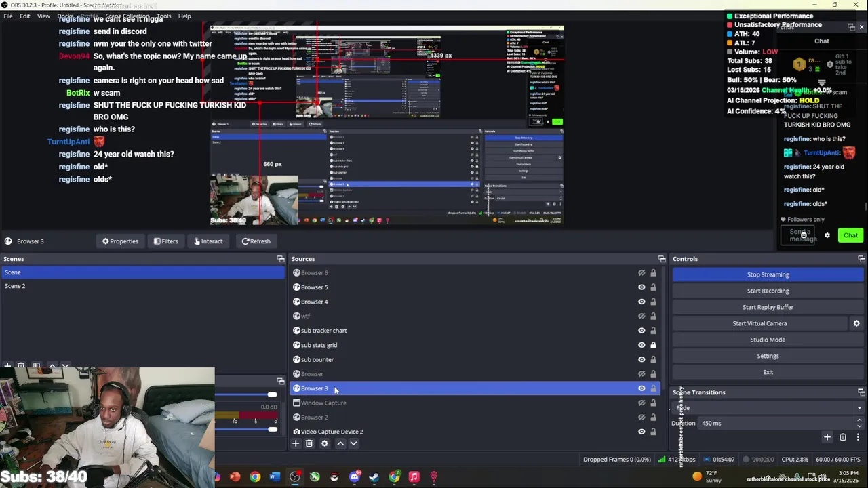Adjust the lower audio mixer volume slider
The image size is (868, 488).
coord(272,429)
